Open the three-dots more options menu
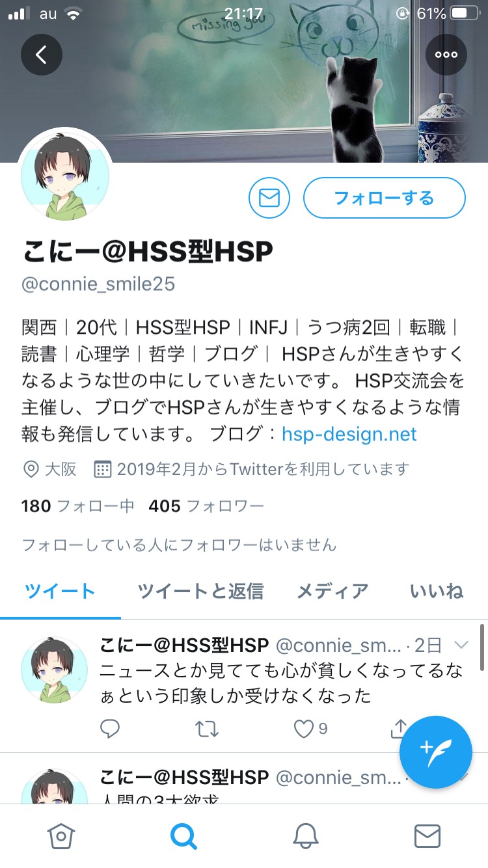This screenshot has width=488, height=868. pyautogui.click(x=446, y=55)
